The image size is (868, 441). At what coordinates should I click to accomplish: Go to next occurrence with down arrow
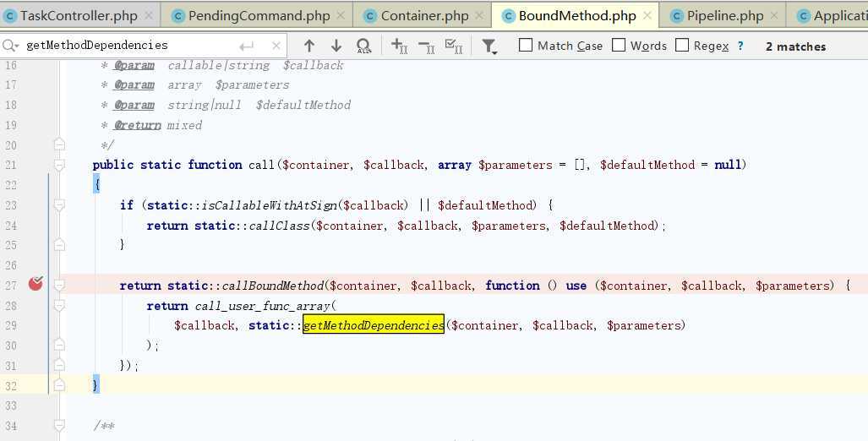click(x=336, y=46)
